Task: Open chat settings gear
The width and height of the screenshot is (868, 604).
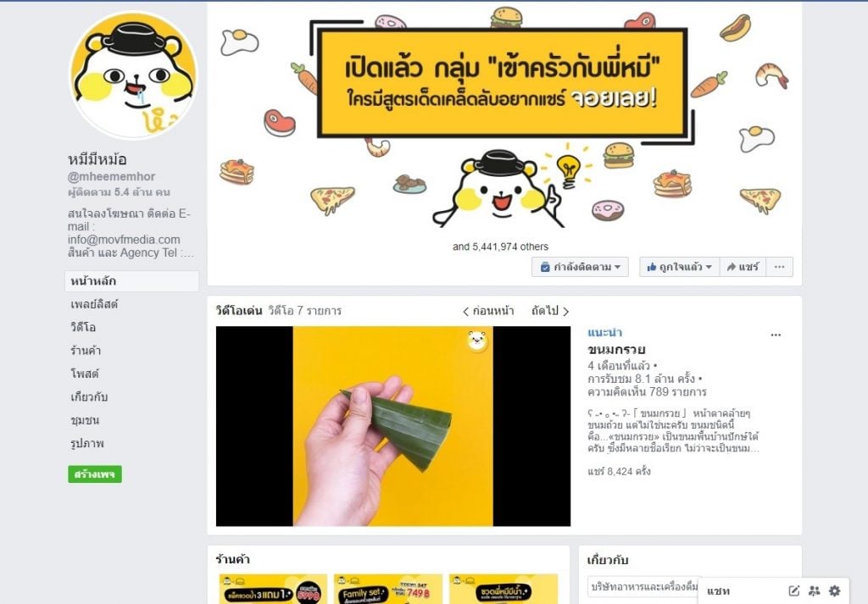Action: coord(834,590)
